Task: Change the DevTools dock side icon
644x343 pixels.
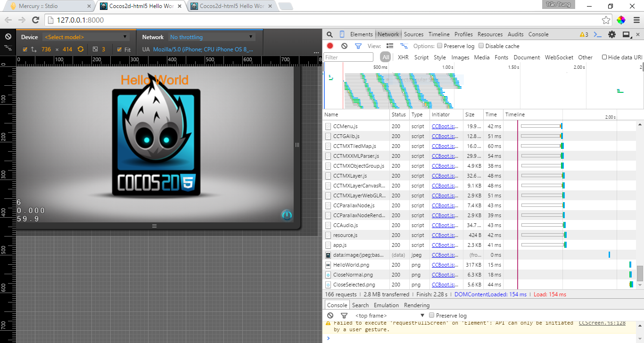Action: click(627, 34)
